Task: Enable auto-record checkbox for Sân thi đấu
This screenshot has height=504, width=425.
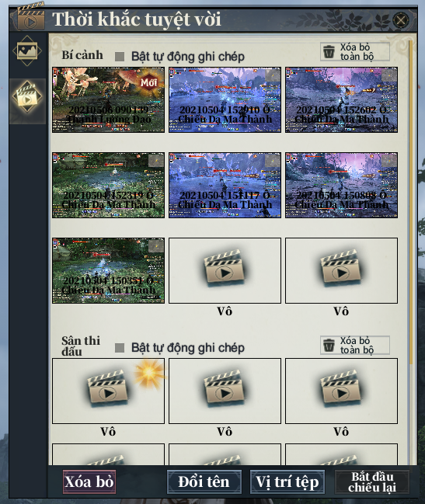Action: pos(120,348)
